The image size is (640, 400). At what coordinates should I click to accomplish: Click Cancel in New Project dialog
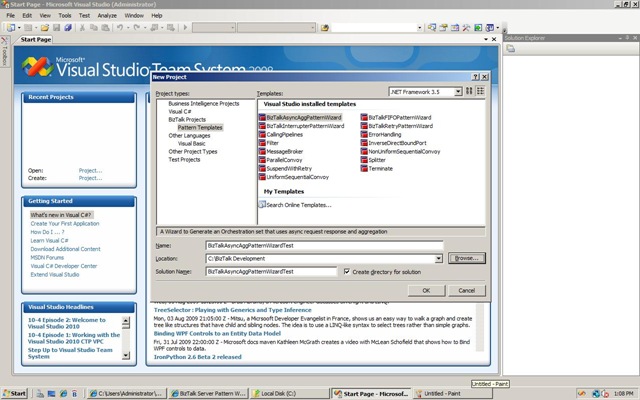point(467,291)
